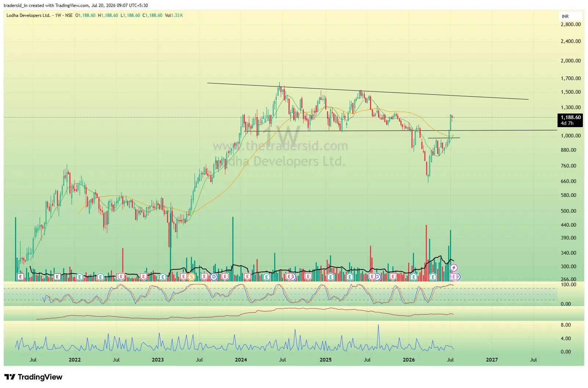The image size is (588, 388).
Task: Select the long horizontal support line
Action: [400, 131]
